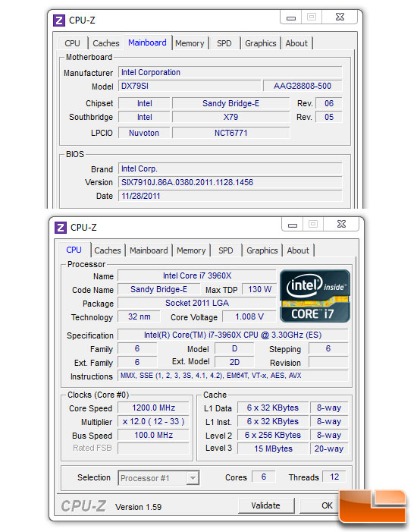The width and height of the screenshot is (417, 532).
Task: Click the Intel Core i7 badge image
Action: pyautogui.click(x=315, y=296)
